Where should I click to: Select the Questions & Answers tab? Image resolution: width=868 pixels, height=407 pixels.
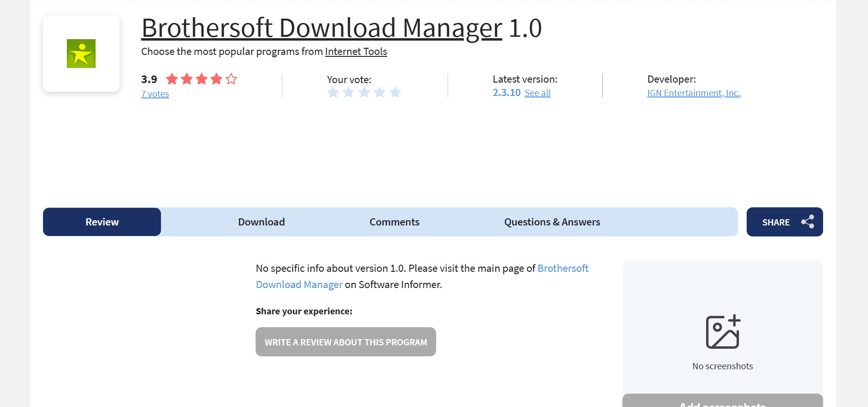552,222
